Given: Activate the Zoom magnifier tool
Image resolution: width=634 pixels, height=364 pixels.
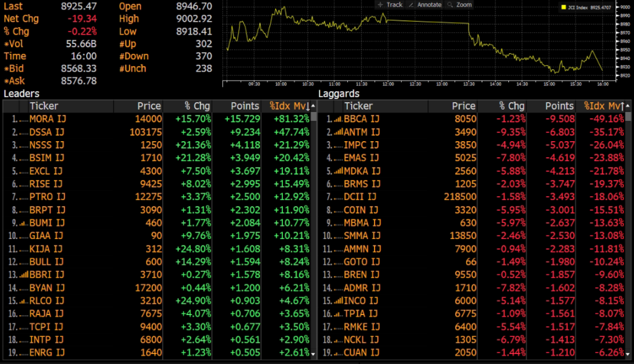Looking at the screenshot, I should click(x=459, y=5).
